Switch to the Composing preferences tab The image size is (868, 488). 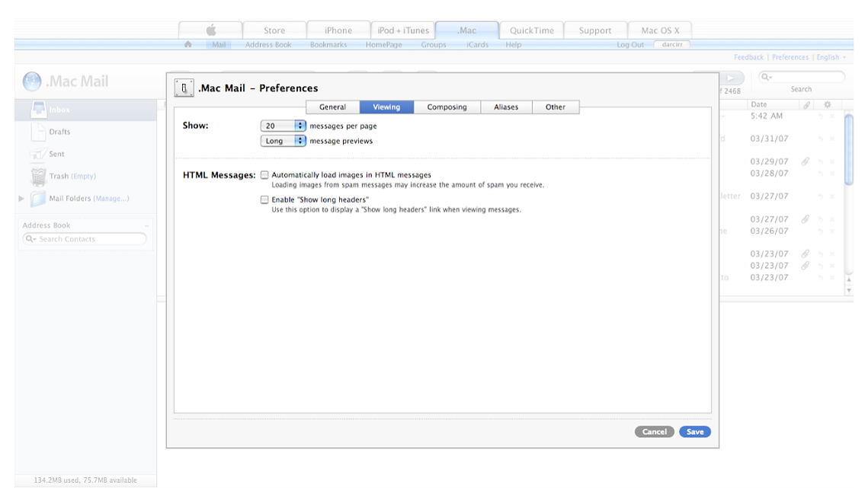click(x=447, y=107)
